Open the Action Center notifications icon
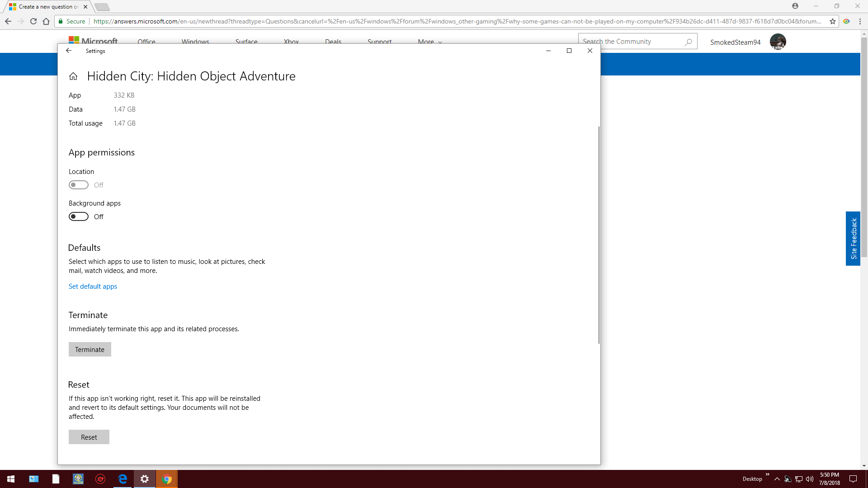Viewport: 868px width, 488px height. (853, 479)
